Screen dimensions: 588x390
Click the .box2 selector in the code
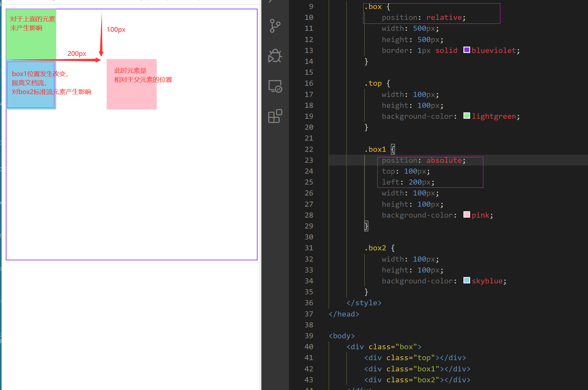[375, 248]
